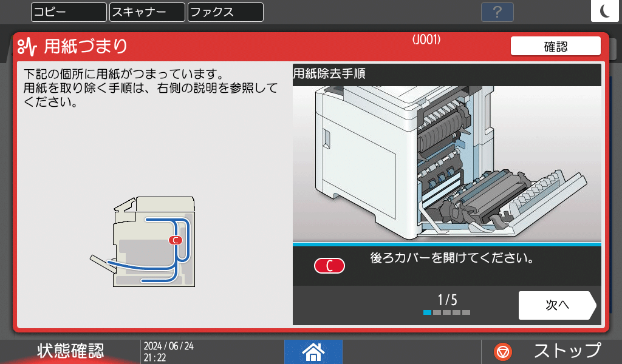This screenshot has width=622, height=364.
Task: Tap the rear cover illustration image
Action: [446, 164]
